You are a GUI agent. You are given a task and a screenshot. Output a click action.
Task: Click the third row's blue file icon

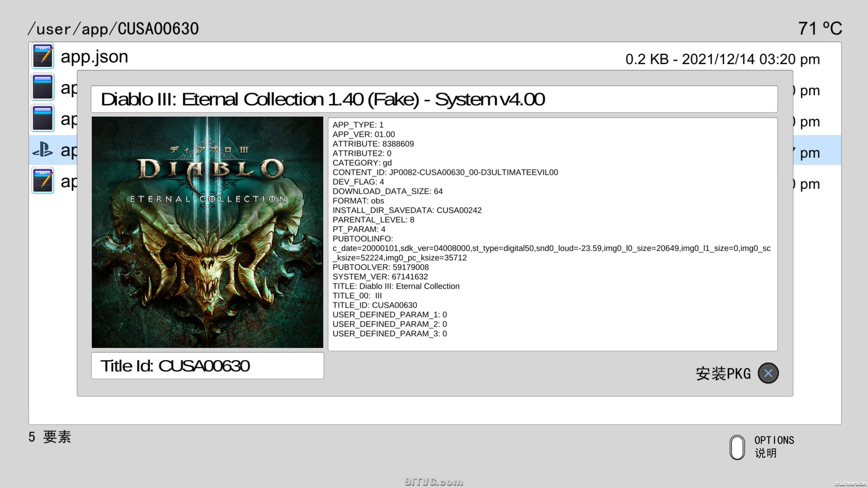pos(43,118)
